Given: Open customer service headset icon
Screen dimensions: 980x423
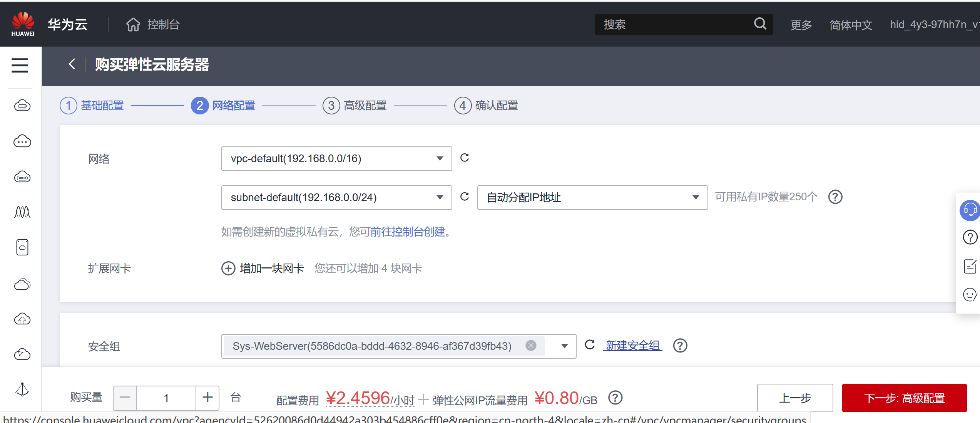Looking at the screenshot, I should point(969,210).
